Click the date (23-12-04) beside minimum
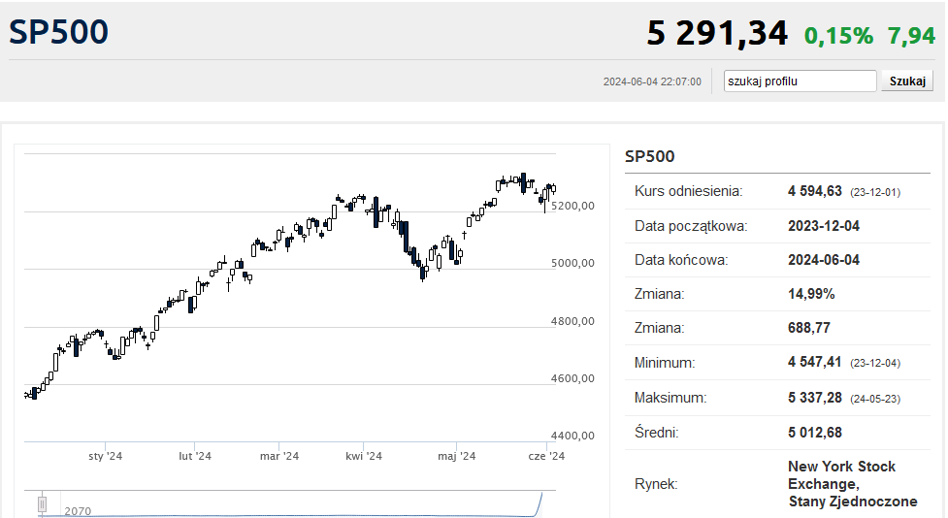 pyautogui.click(x=875, y=364)
